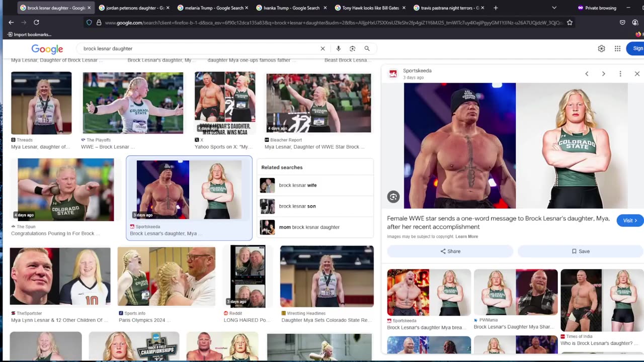Image resolution: width=644 pixels, height=362 pixels.
Task: Click the Sign in button
Action: [x=635, y=48]
